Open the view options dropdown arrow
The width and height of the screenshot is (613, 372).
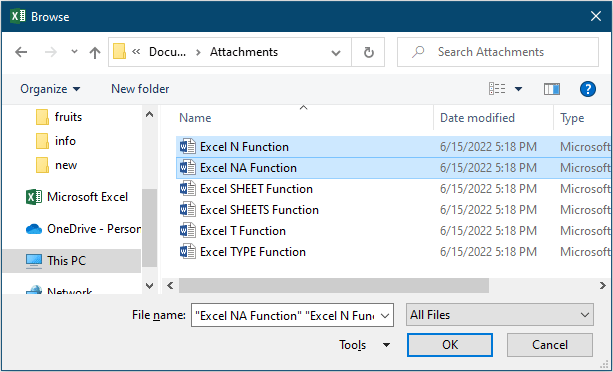point(518,89)
